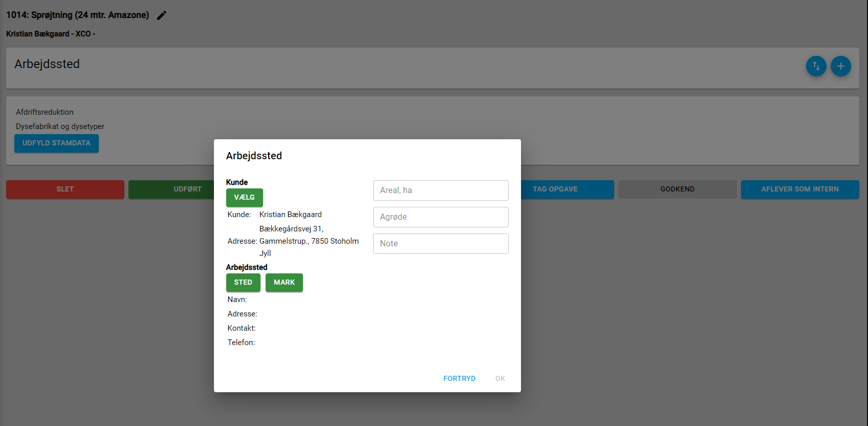Click the customer name Kristian Bækgaard in dialog
Image resolution: width=868 pixels, height=426 pixels.
[x=290, y=215]
